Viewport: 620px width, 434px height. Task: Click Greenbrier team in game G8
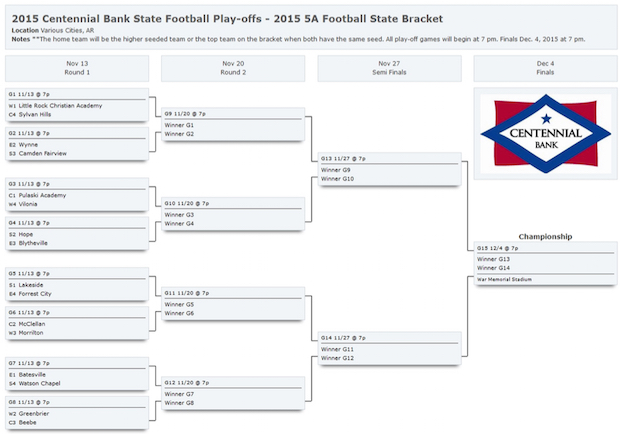tap(34, 413)
